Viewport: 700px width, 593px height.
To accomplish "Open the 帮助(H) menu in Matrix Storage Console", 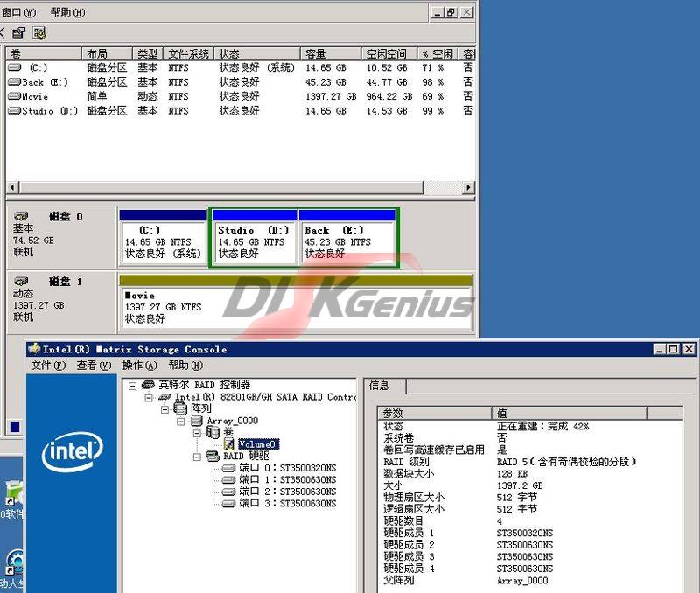I will click(185, 366).
